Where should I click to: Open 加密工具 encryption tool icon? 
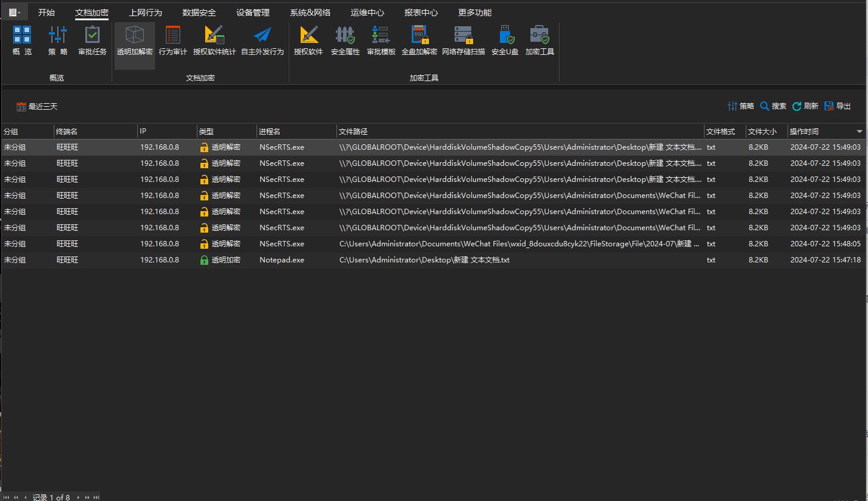click(x=540, y=41)
